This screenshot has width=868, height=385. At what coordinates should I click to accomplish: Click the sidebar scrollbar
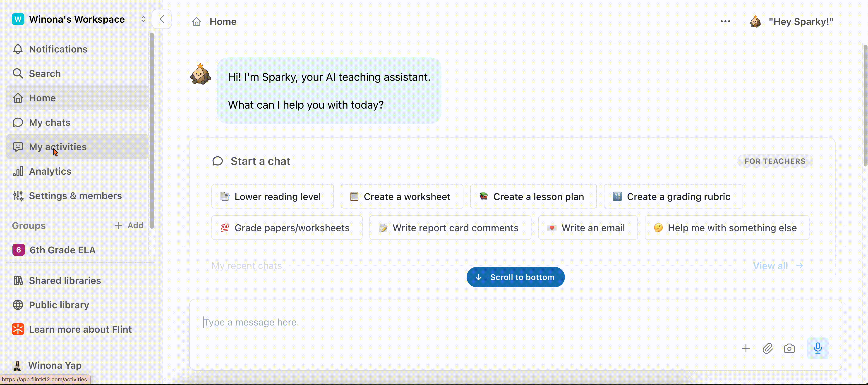point(152,131)
